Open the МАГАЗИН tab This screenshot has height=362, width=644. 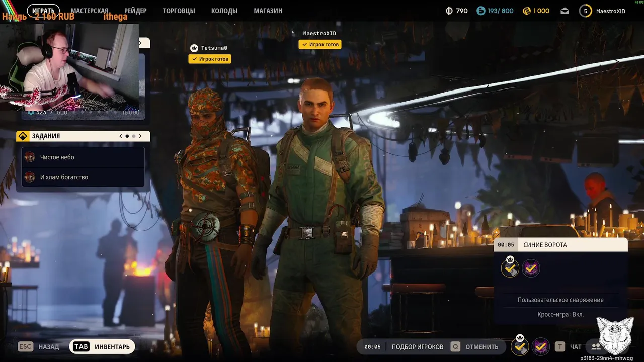(x=268, y=11)
